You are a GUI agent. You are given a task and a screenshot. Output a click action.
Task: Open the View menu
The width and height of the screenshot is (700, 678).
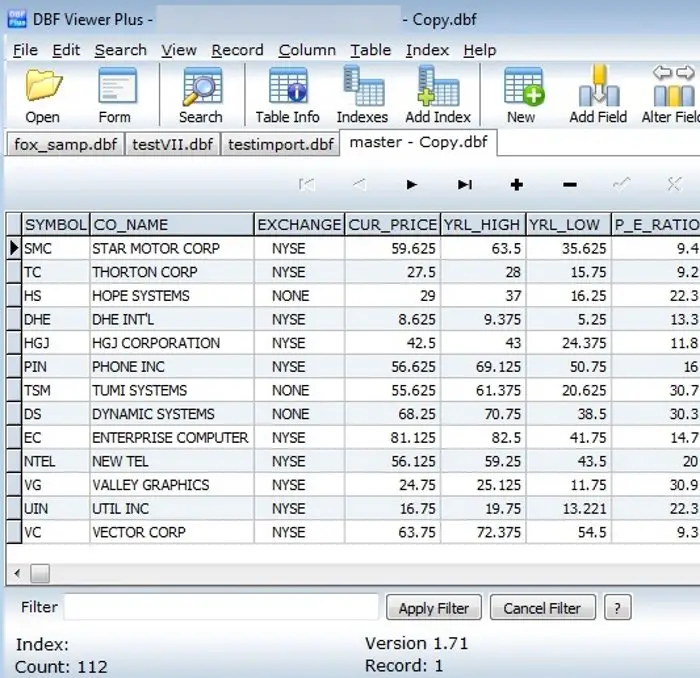pos(179,50)
